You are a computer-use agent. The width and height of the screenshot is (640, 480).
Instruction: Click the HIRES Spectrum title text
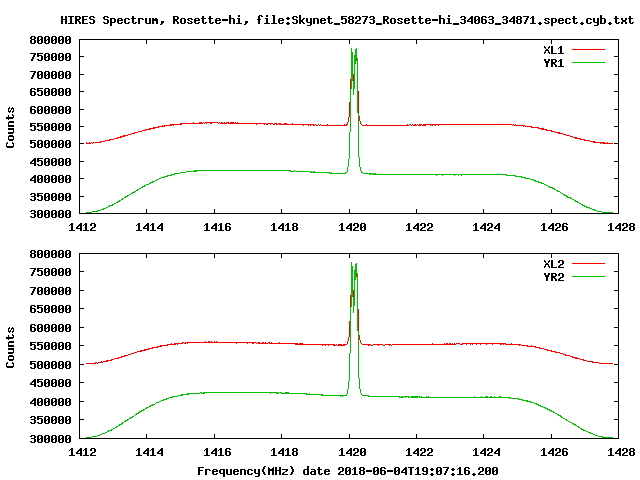347,20
